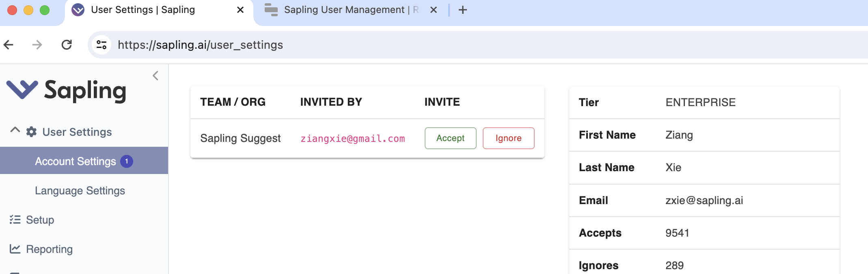Click the INVITED BY column header
868x274 pixels.
click(x=331, y=102)
